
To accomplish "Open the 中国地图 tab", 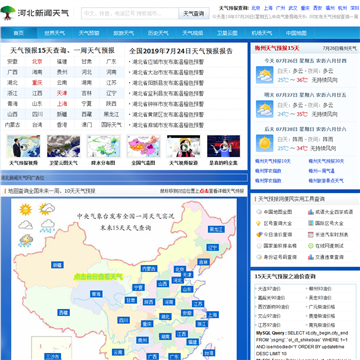I will 296,33.
